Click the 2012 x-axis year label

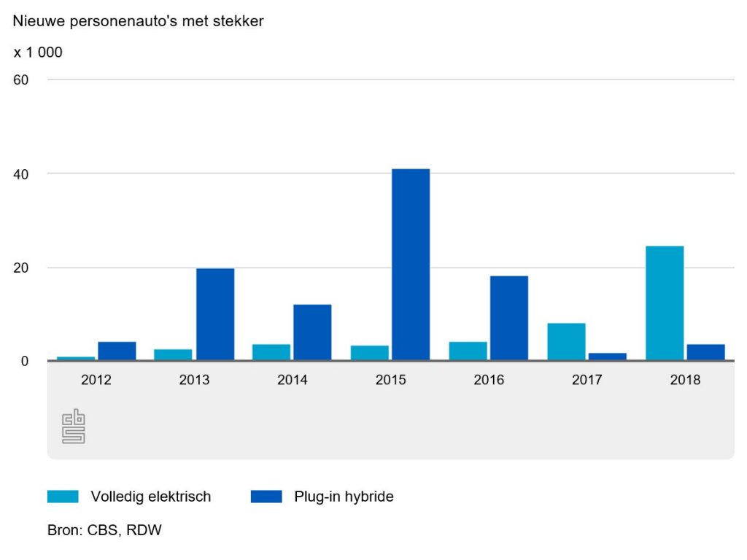point(96,380)
